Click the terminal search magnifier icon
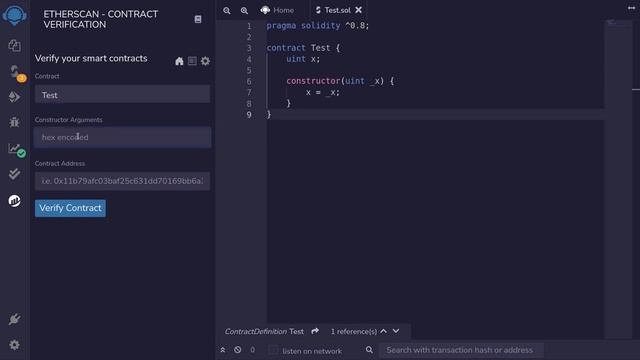Image resolution: width=640 pixels, height=360 pixels. point(369,350)
